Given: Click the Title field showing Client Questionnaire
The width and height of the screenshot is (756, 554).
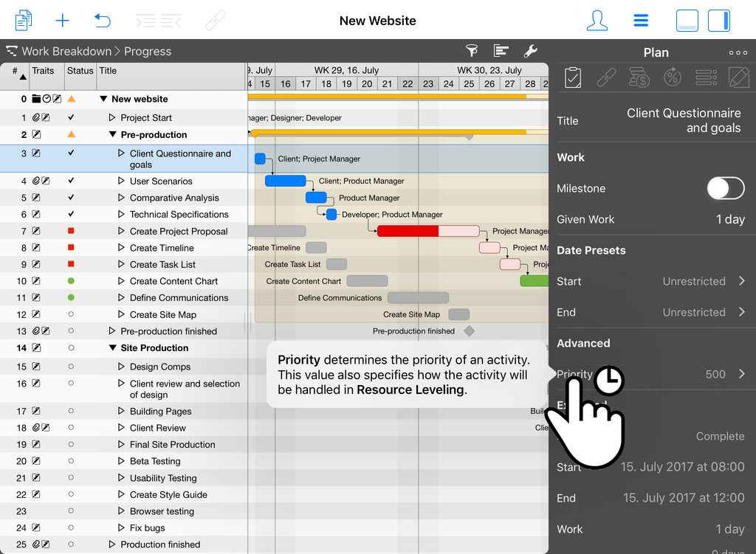Looking at the screenshot, I should [x=684, y=120].
